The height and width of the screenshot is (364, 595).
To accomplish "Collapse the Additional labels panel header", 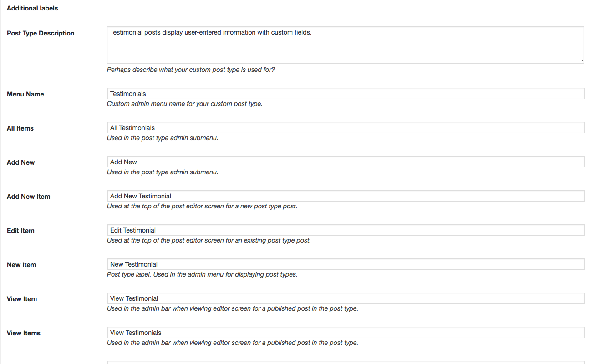I will 298,8.
